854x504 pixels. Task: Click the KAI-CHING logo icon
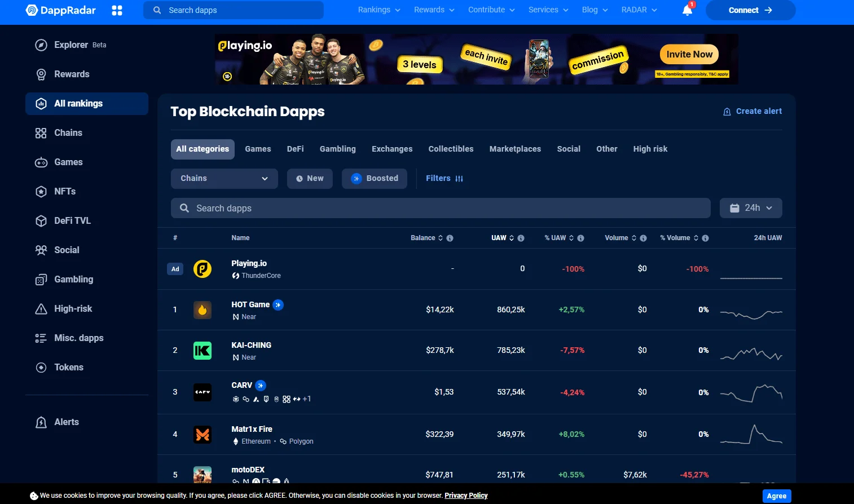[x=203, y=351]
